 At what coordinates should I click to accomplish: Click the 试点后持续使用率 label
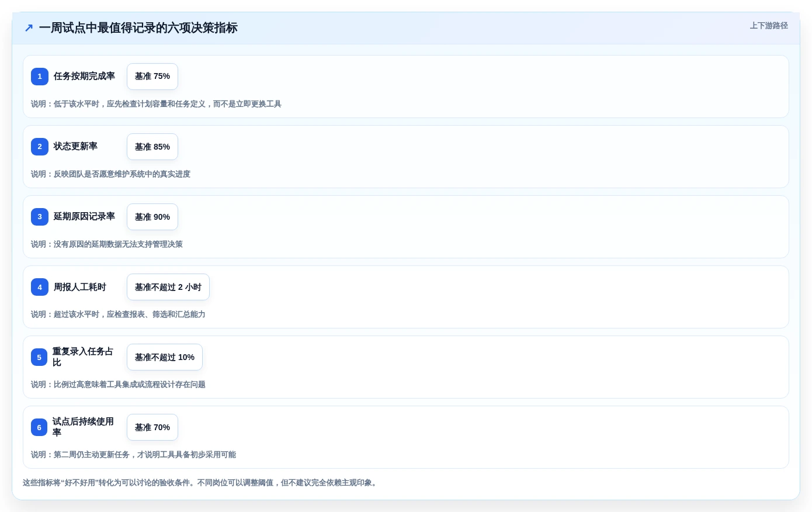84,427
